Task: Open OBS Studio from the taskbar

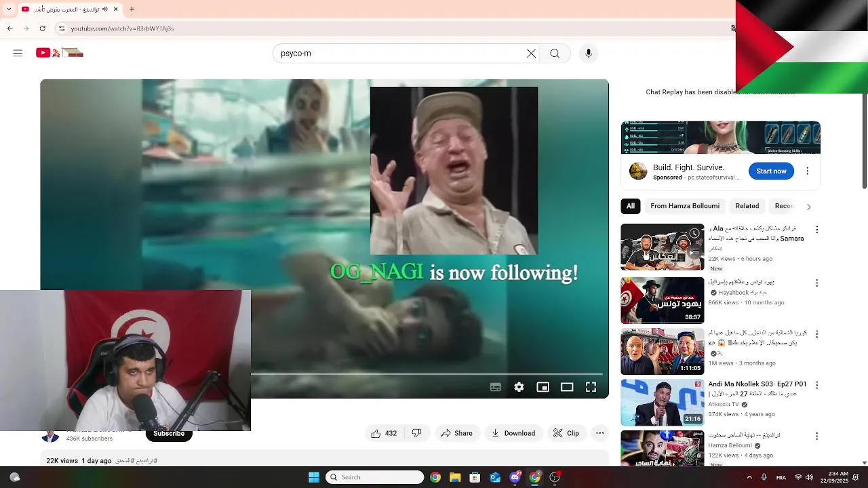Action: tap(555, 477)
